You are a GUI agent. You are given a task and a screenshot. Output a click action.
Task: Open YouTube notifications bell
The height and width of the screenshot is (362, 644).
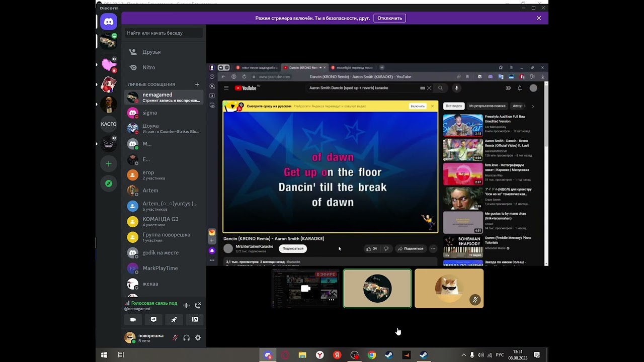click(520, 88)
